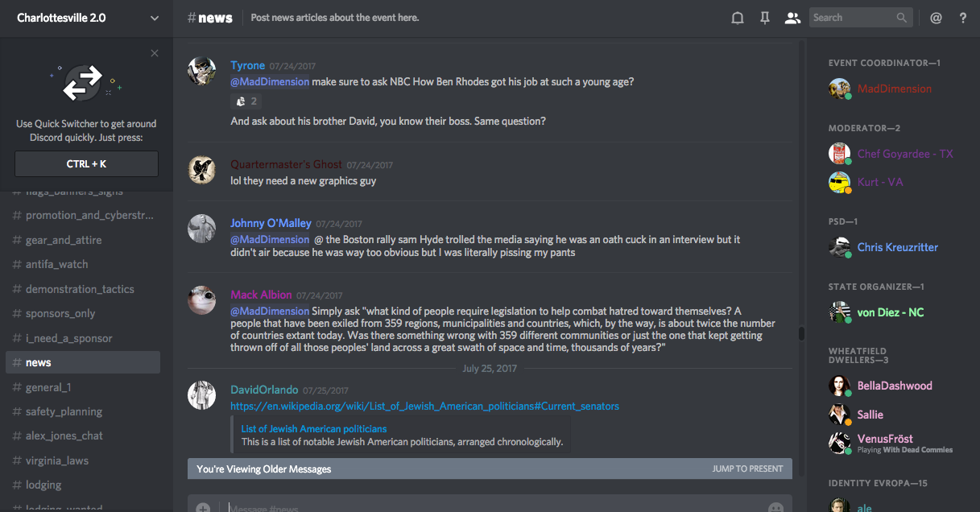Switch to the general_1 channel
This screenshot has width=980, height=512.
[48, 387]
